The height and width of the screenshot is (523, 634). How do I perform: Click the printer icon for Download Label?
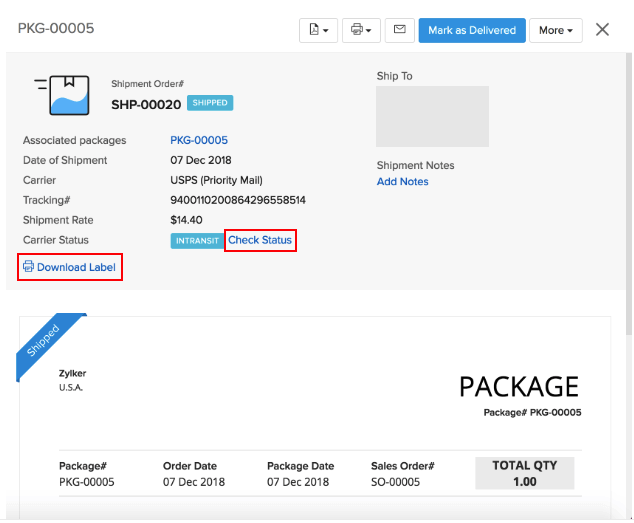pyautogui.click(x=28, y=267)
